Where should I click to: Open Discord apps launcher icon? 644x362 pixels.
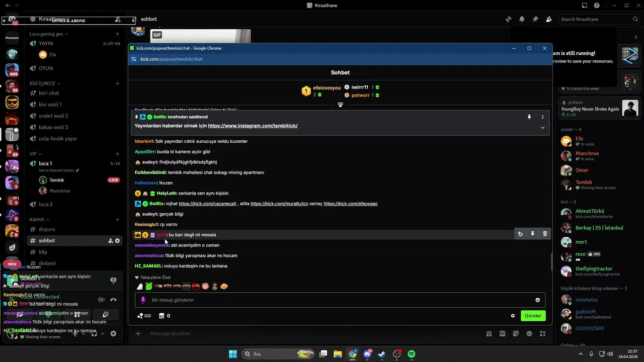542,333
